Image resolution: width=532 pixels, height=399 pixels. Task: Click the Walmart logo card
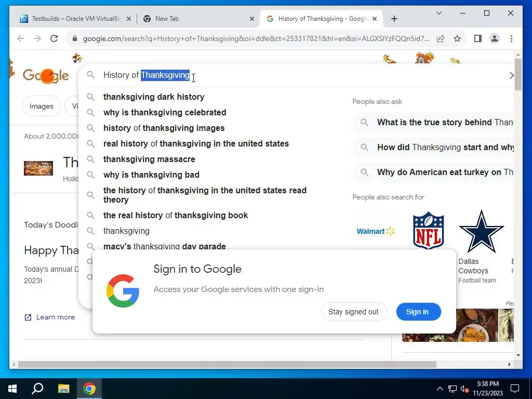(x=376, y=231)
